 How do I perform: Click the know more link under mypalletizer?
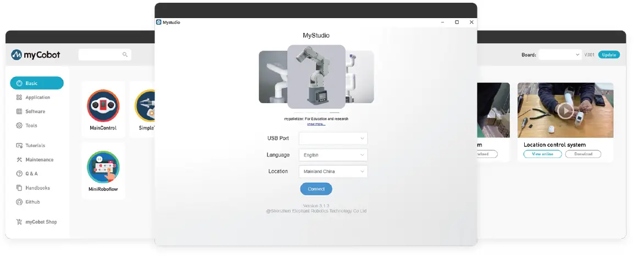[316, 123]
